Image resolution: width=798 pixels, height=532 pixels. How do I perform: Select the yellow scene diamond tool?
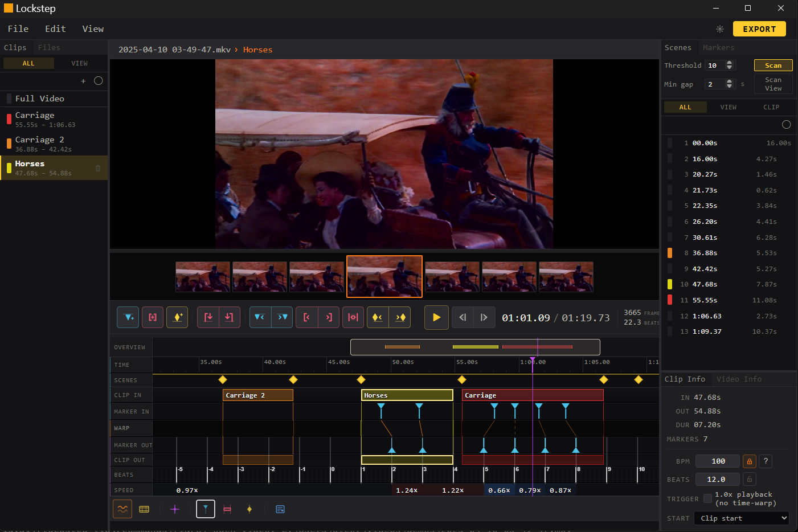[x=249, y=509]
